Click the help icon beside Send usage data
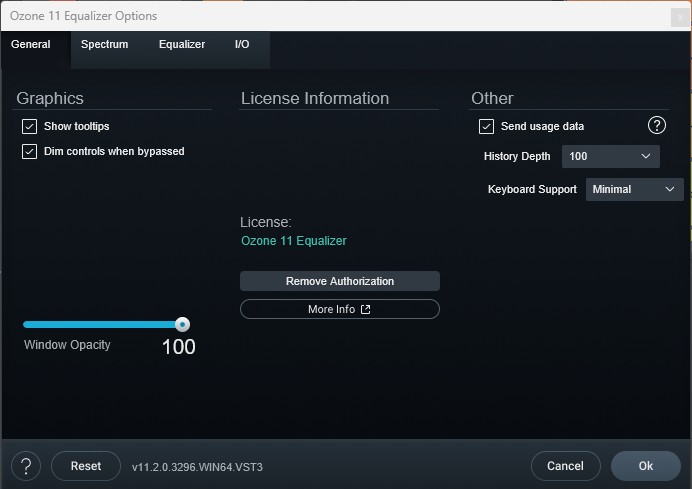 (657, 125)
